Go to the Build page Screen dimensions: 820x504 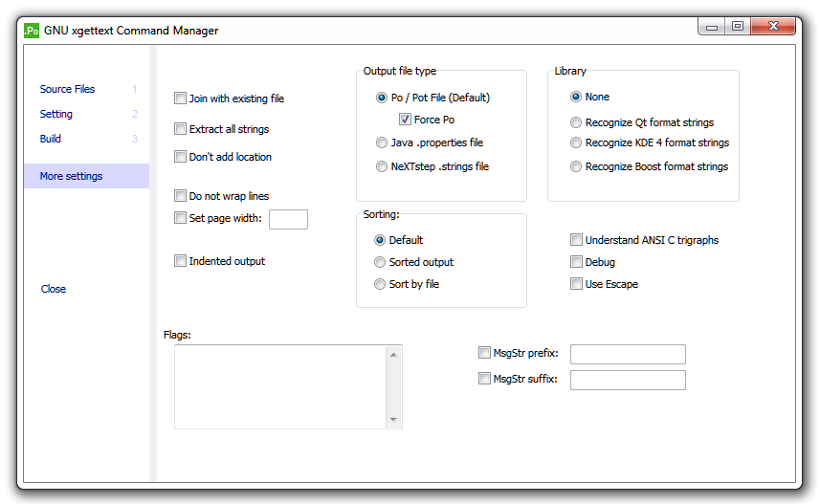pyautogui.click(x=50, y=139)
